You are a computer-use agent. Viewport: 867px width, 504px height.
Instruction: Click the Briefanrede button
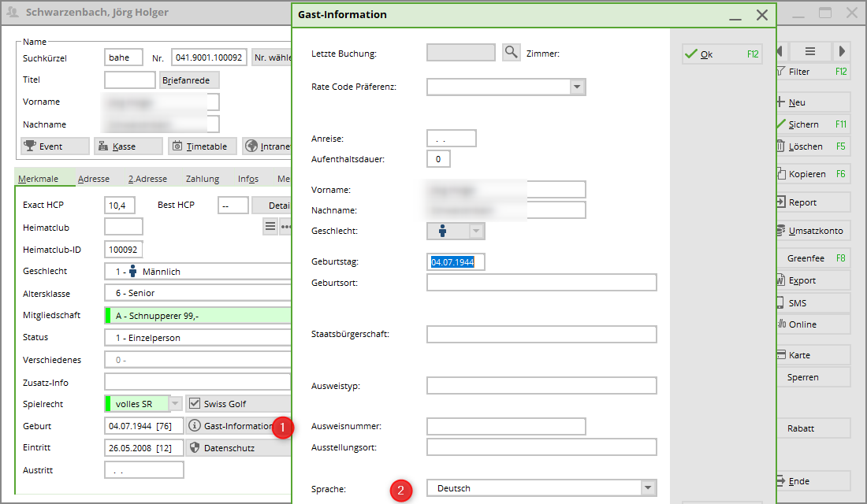[189, 80]
